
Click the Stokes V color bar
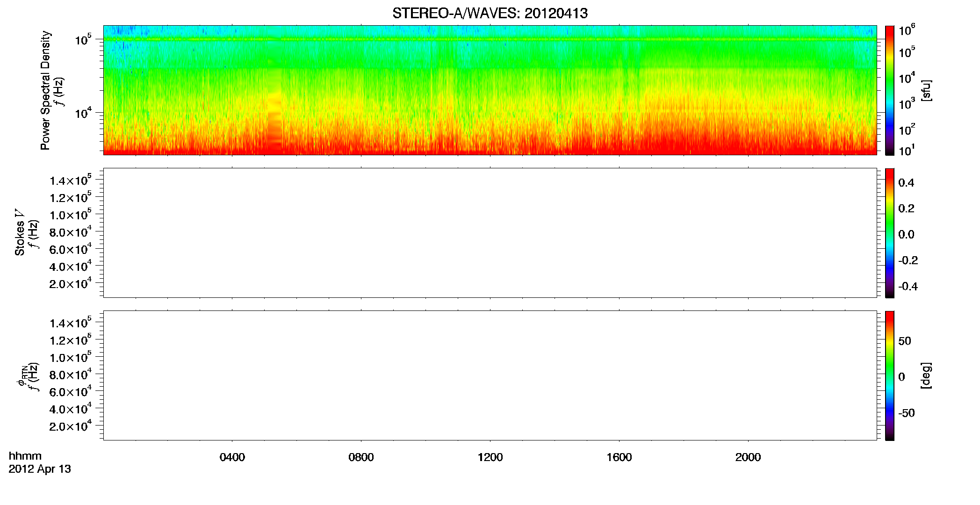point(890,233)
